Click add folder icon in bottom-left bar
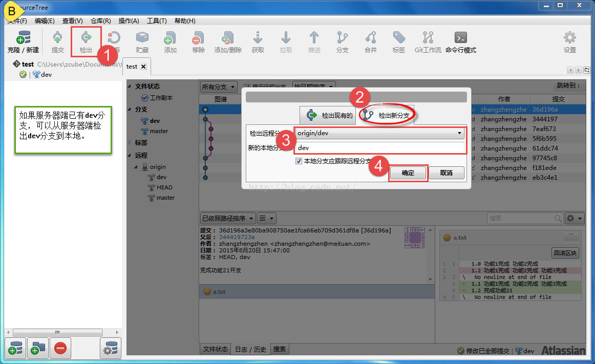The width and height of the screenshot is (595, 364). (x=37, y=348)
